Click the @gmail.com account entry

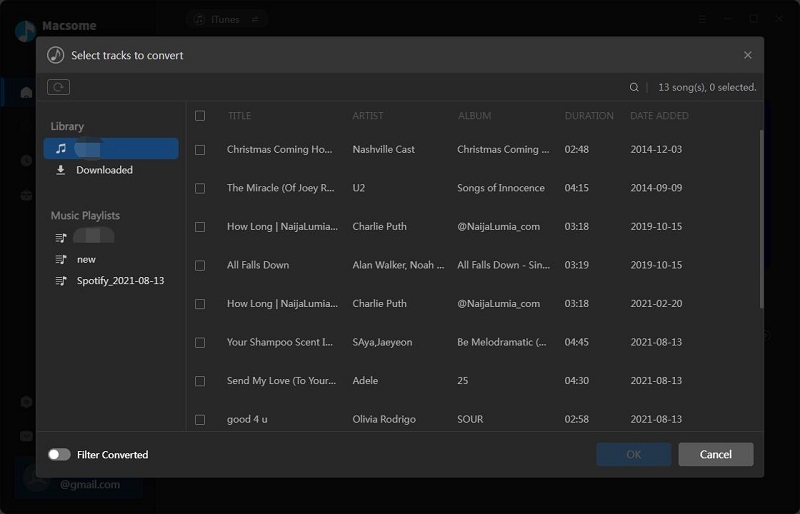coord(78,480)
